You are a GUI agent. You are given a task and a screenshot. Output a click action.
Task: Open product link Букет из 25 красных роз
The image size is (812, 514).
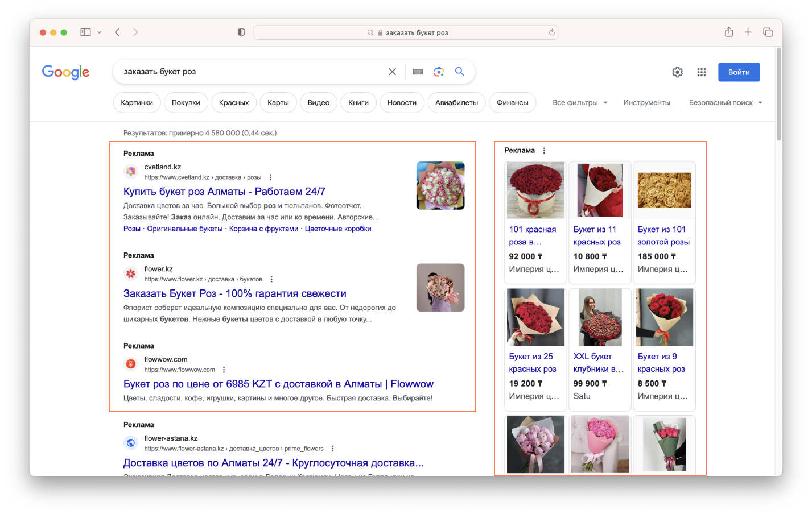pos(533,362)
